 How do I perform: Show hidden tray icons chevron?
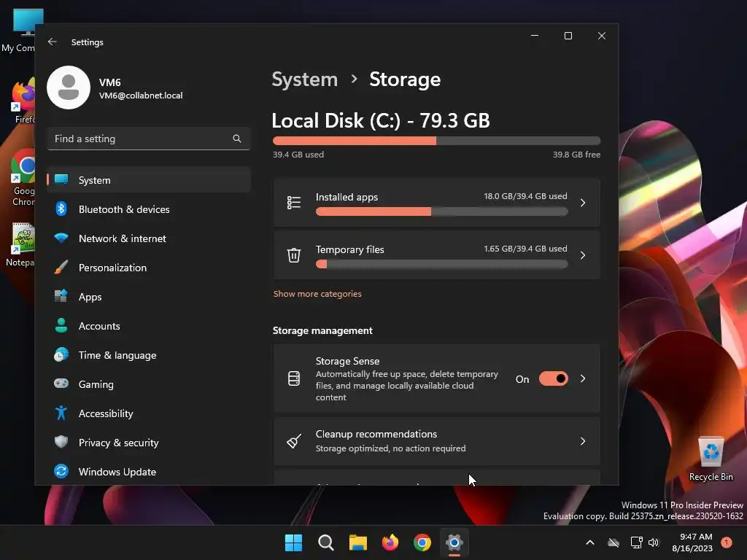click(x=589, y=542)
